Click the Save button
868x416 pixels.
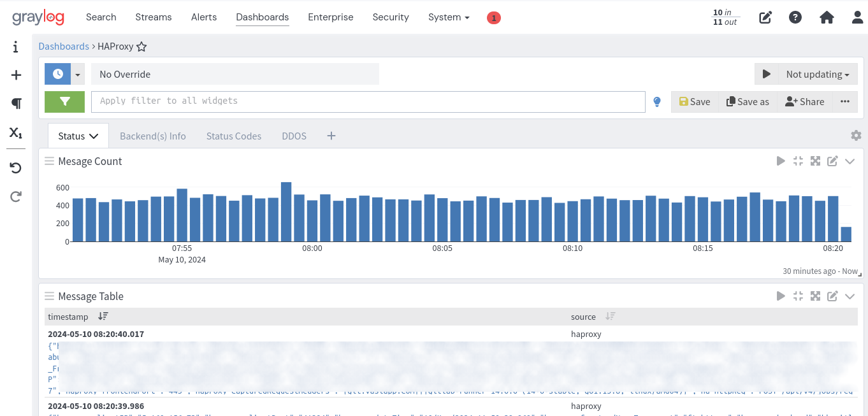pos(695,102)
